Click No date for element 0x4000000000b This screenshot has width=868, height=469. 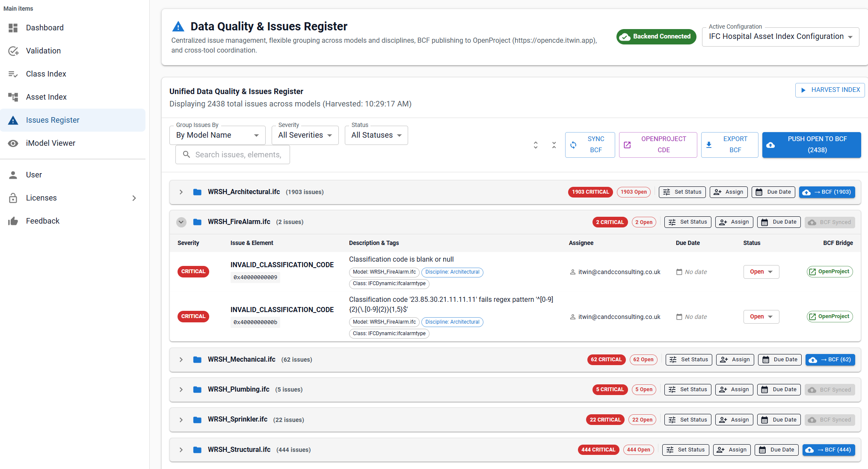coord(691,317)
